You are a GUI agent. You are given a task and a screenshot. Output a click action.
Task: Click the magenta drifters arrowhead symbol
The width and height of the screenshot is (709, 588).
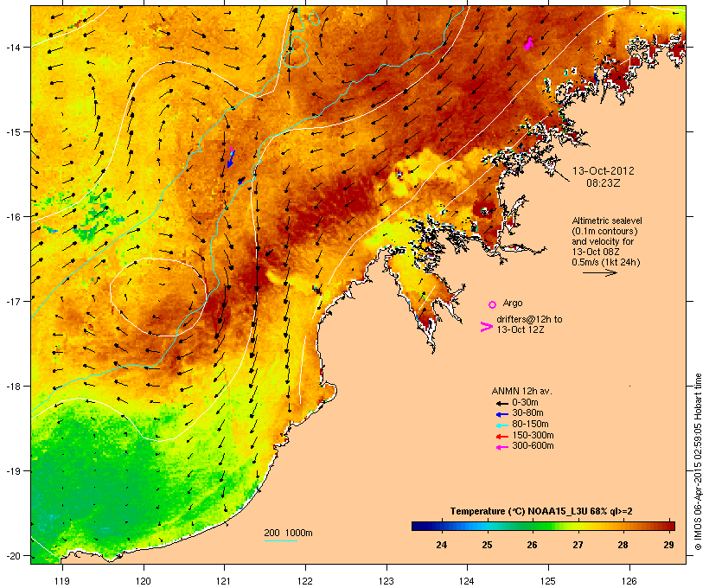(x=486, y=327)
